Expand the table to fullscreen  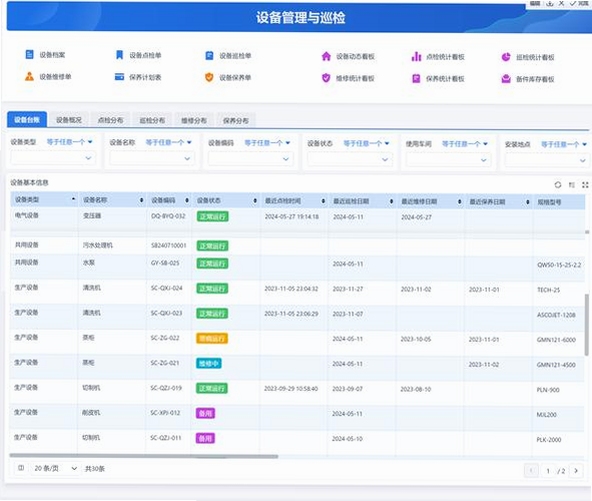[585, 185]
